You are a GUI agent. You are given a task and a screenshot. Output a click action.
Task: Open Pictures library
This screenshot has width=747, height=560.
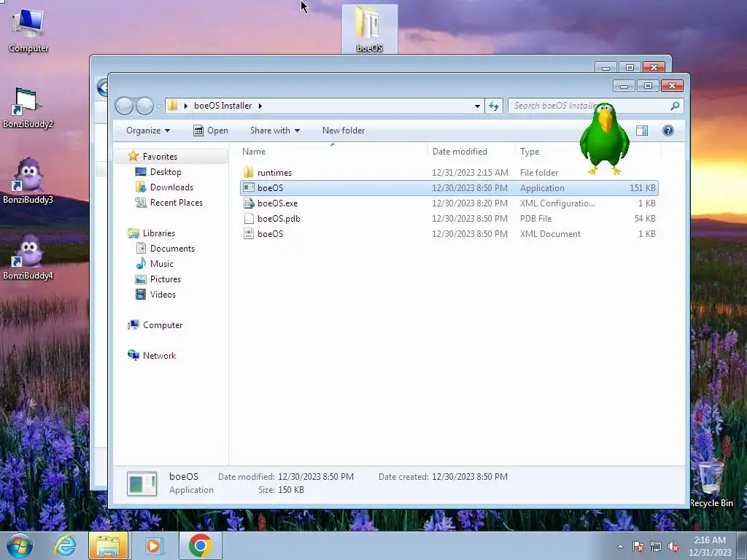166,279
